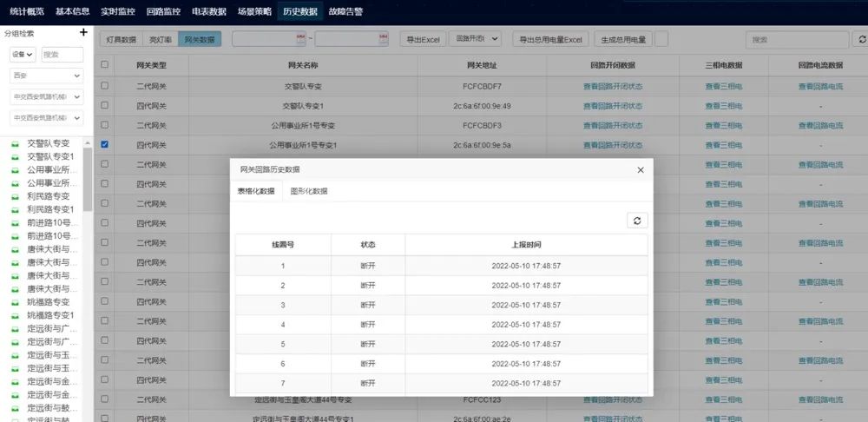
Task: Click the green icon beside 利民路专变1 in the tree
Action: click(x=16, y=210)
